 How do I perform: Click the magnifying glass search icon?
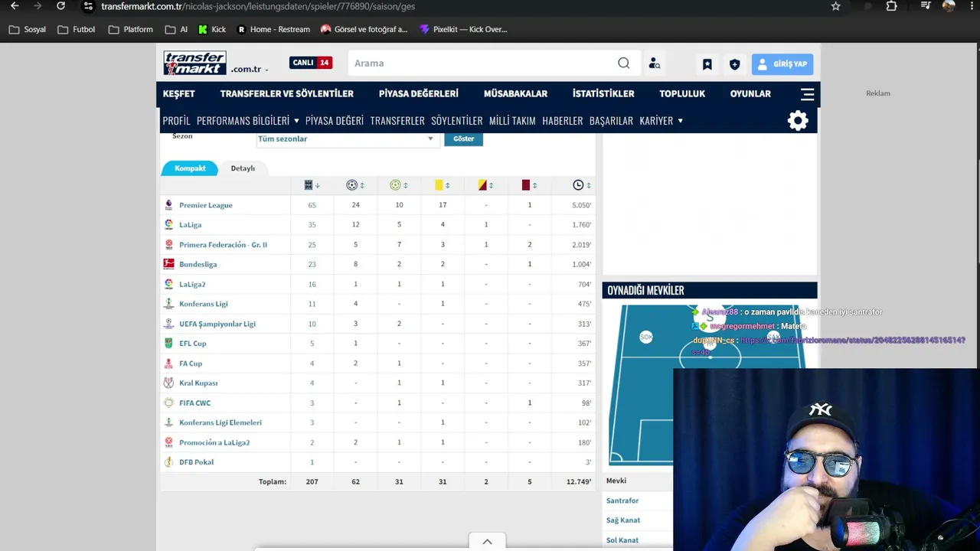624,64
